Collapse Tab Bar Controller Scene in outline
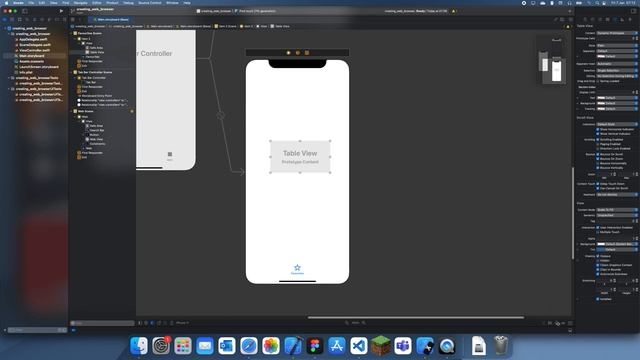640x360 pixels. [x=71, y=72]
